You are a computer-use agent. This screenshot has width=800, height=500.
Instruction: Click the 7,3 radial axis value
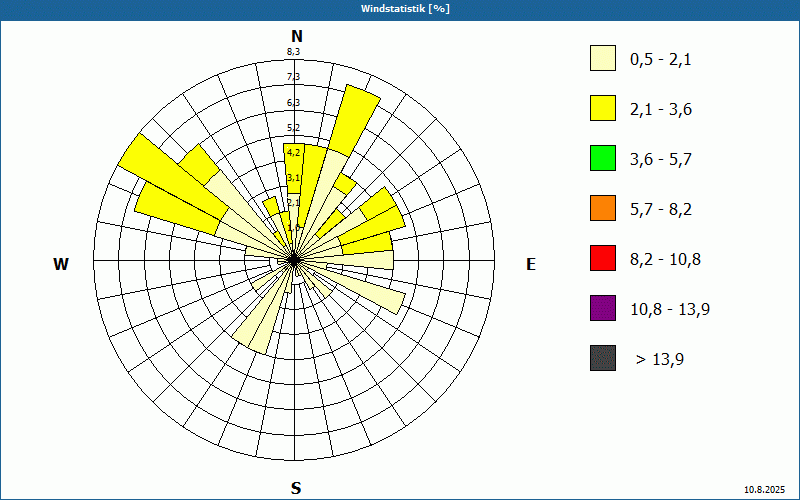[x=293, y=77]
